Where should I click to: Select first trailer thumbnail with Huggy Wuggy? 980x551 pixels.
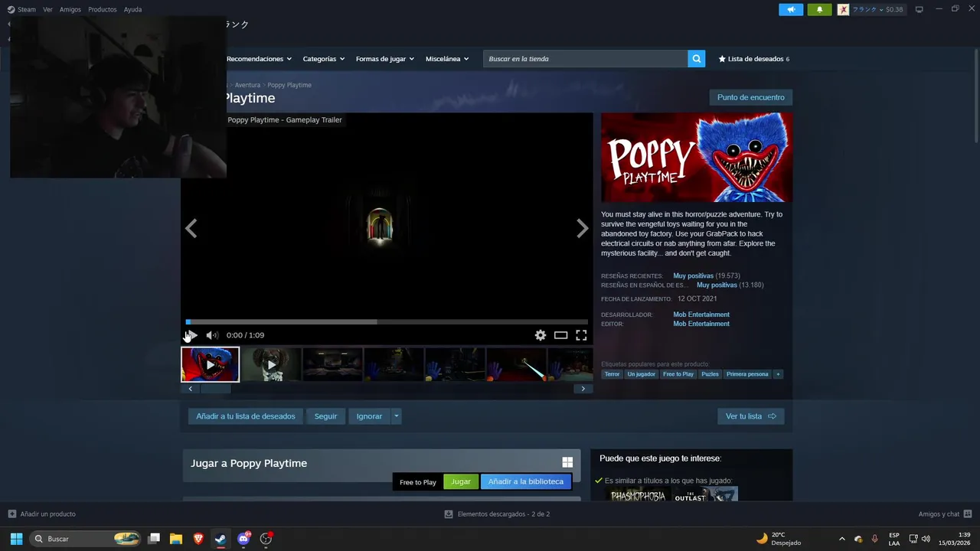coord(211,364)
